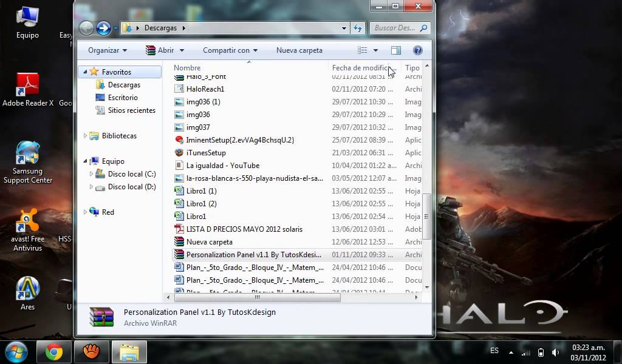Select Sitios recientes in the sidebar

(x=131, y=110)
